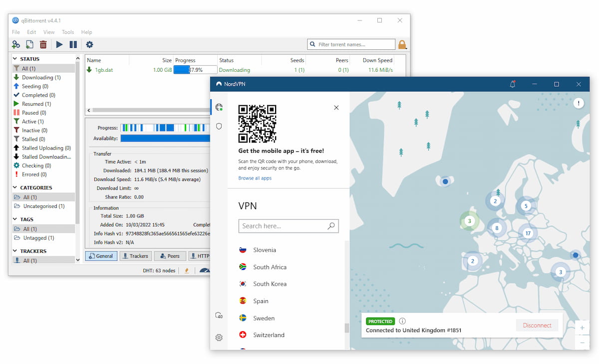The image size is (599, 364).
Task: Collapse the TAGS section
Action: (15, 219)
